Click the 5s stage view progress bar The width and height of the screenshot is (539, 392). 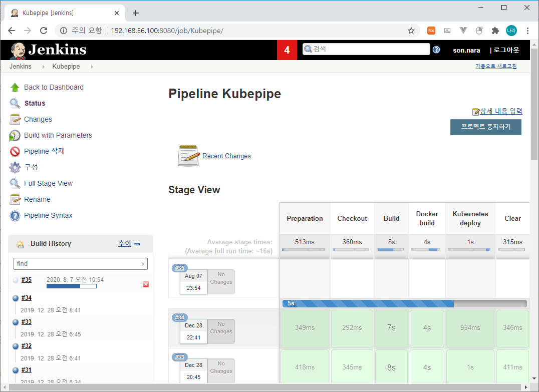coord(405,303)
